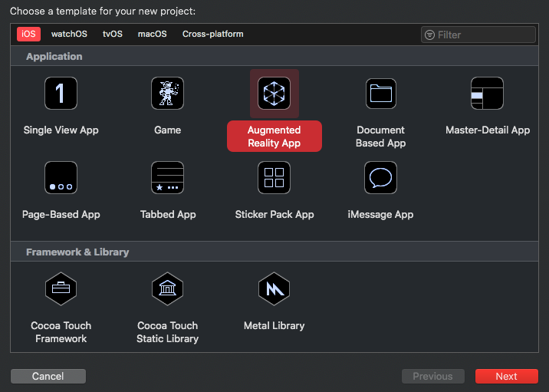The width and height of the screenshot is (549, 392).
Task: Pick the Metal Library template icon
Action: pos(274,288)
